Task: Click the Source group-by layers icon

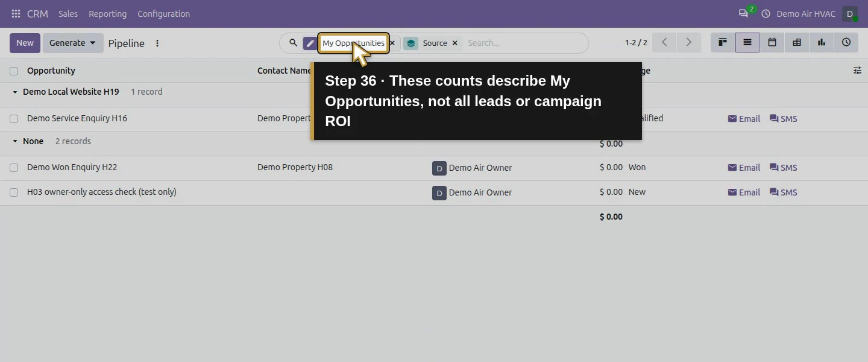Action: pos(411,43)
